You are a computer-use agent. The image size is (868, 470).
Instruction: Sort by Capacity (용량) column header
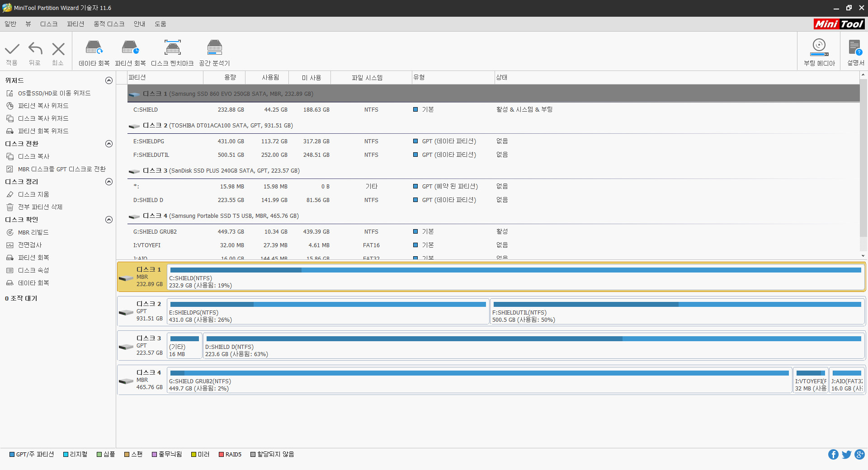click(x=224, y=77)
